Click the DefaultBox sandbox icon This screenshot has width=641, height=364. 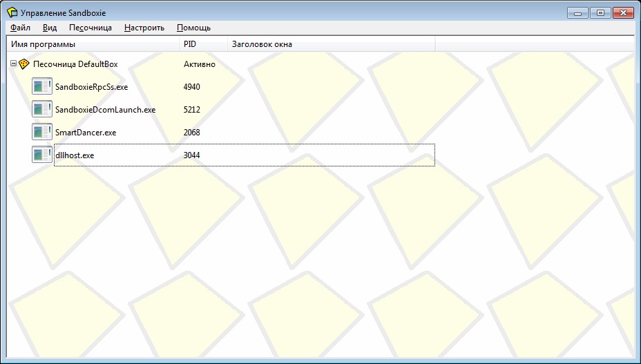pyautogui.click(x=24, y=64)
